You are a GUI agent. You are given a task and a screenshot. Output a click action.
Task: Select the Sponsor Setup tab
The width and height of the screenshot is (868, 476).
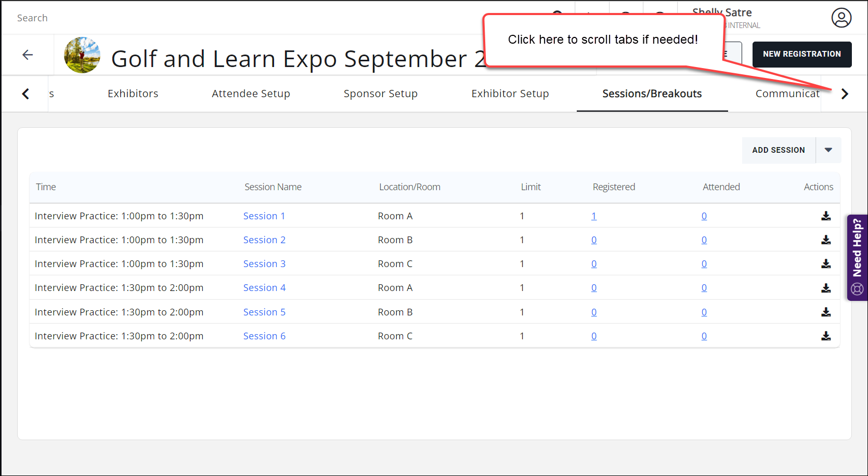[380, 94]
